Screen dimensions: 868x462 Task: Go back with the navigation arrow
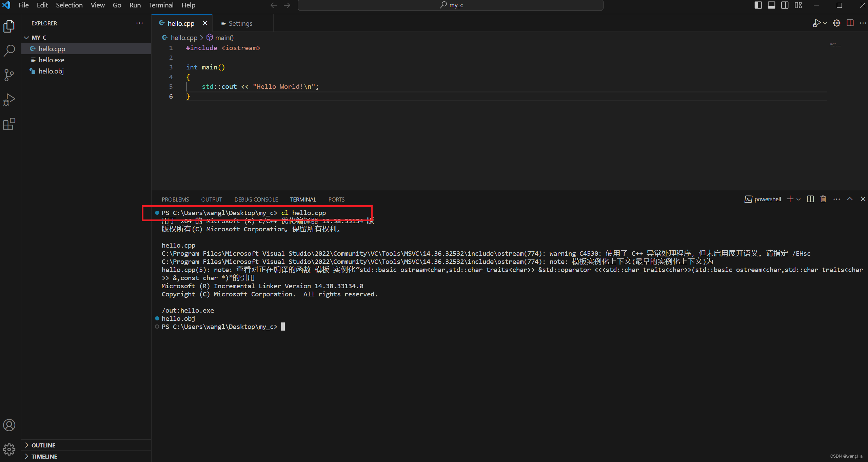(x=274, y=5)
